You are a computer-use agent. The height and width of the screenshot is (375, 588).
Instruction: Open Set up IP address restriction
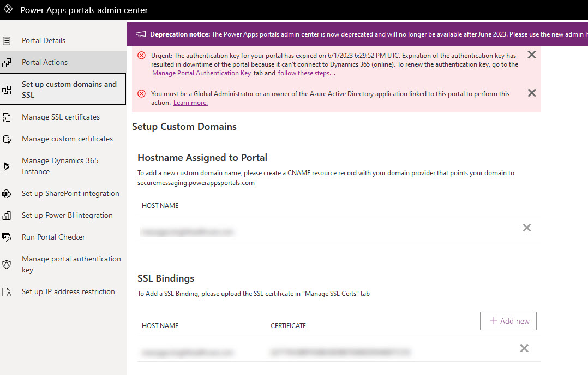pyautogui.click(x=68, y=291)
